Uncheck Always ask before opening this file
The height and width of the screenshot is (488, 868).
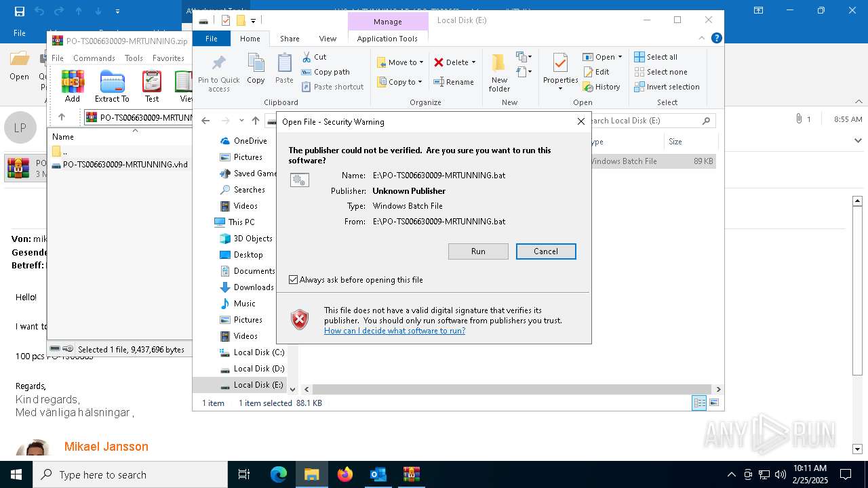tap(293, 280)
